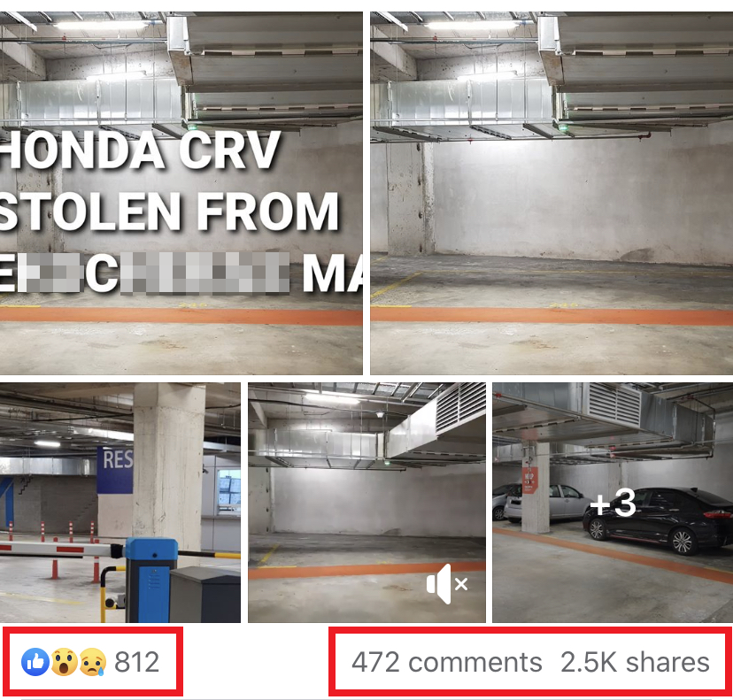Screen dimensions: 733x700
Task: Open the 812 reactions count
Action: click(x=137, y=662)
